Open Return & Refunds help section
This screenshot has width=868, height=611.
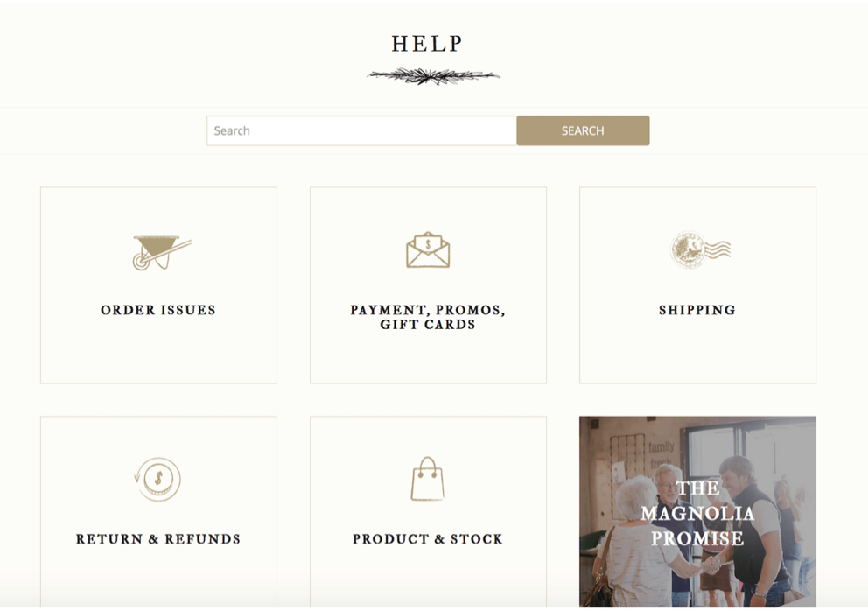(158, 539)
